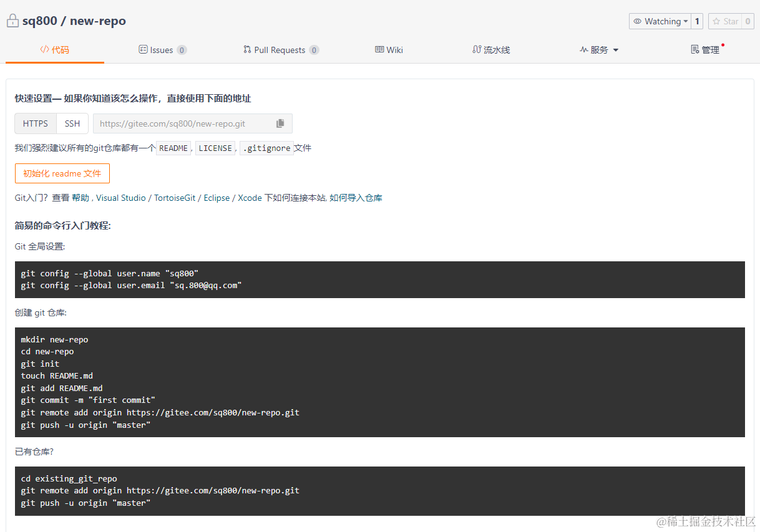Screen dimensions: 760x532
Task: Open the TortoiseGit guide link
Action: coord(175,198)
